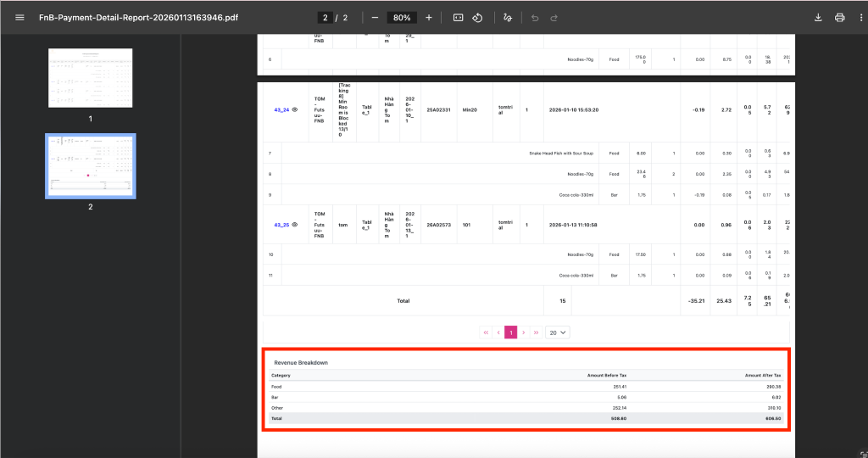Go to the next page arrow in pagination
The image size is (868, 458).
coord(524,332)
